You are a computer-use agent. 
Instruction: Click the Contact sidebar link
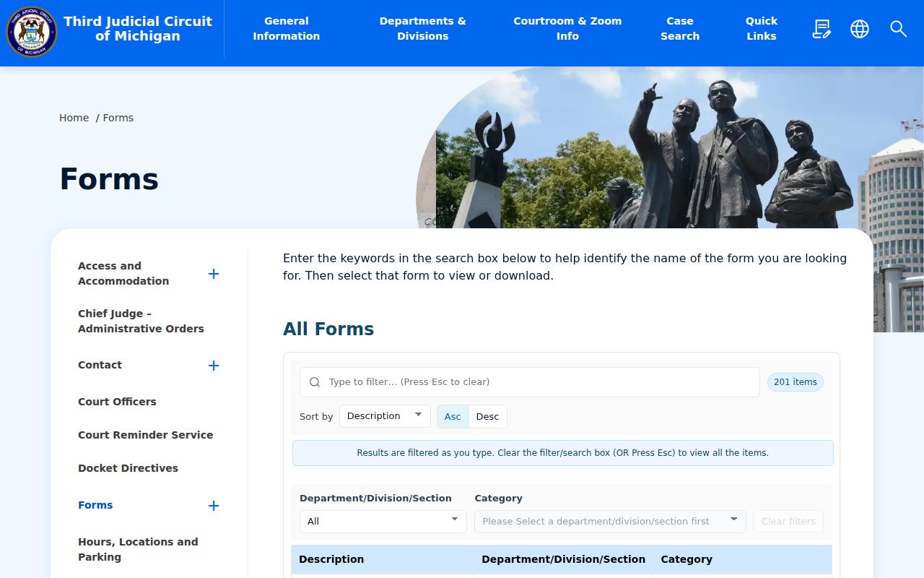[x=100, y=365]
